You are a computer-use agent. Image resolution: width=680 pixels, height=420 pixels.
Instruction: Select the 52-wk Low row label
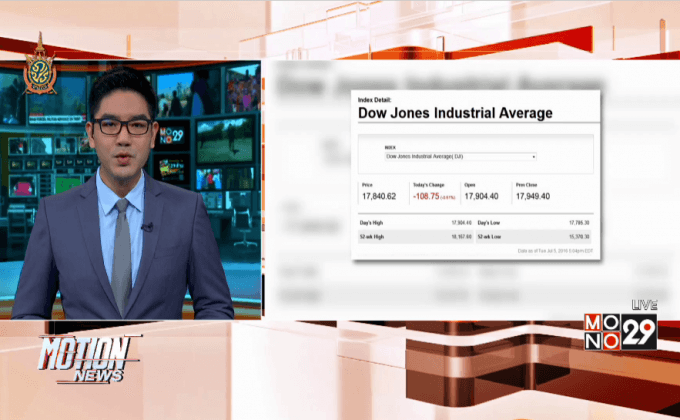(x=490, y=237)
